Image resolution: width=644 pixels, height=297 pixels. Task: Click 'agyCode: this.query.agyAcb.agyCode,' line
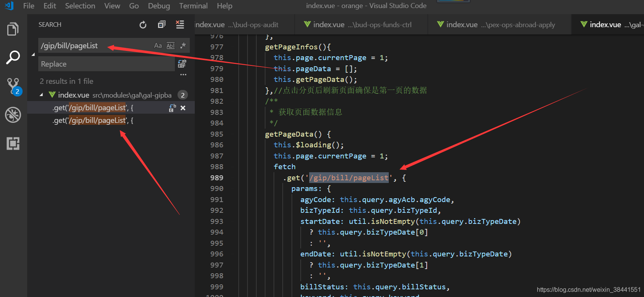pyautogui.click(x=377, y=200)
